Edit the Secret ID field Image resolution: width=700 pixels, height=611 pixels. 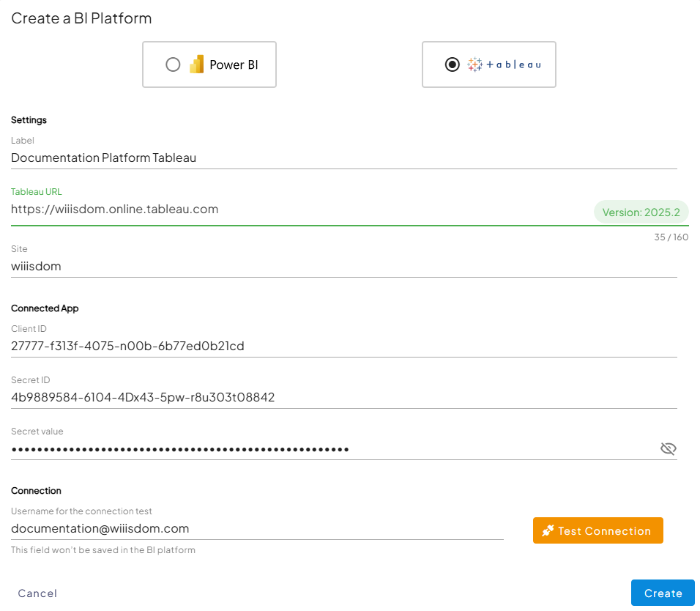point(343,398)
